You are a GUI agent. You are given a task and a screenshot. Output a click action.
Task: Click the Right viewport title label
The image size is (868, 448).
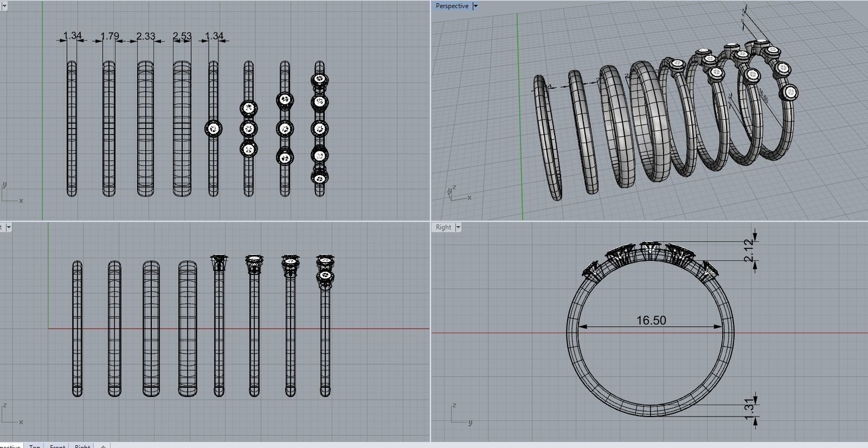click(443, 227)
